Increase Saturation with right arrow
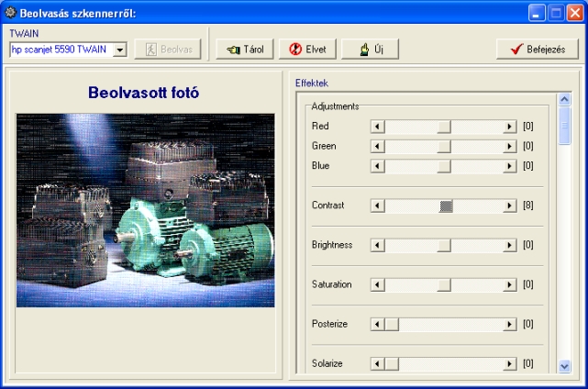The image size is (588, 389). coord(510,284)
